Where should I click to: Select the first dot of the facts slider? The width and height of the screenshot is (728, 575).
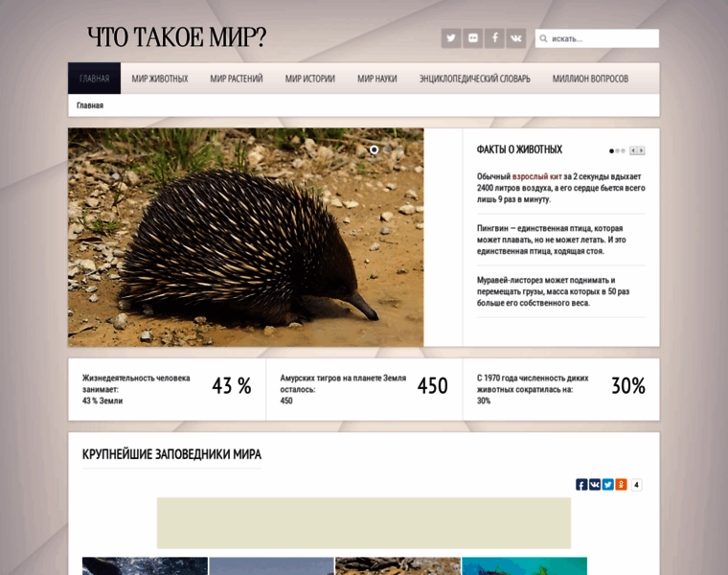(x=611, y=151)
